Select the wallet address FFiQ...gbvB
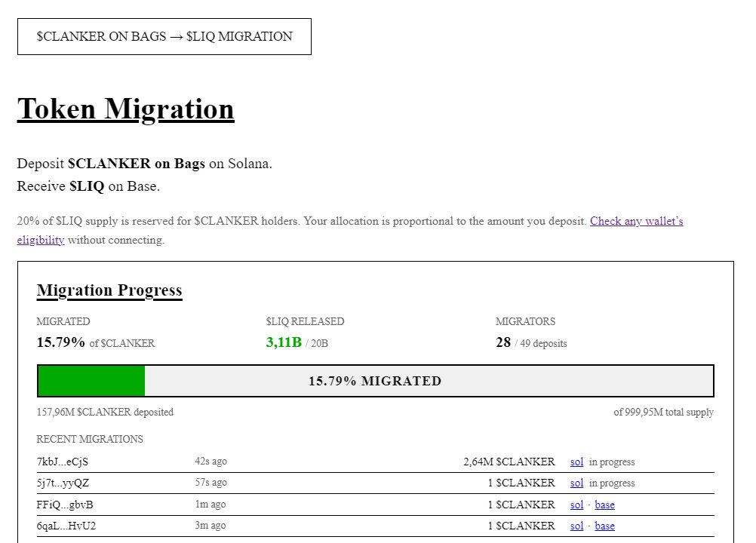 coord(65,505)
